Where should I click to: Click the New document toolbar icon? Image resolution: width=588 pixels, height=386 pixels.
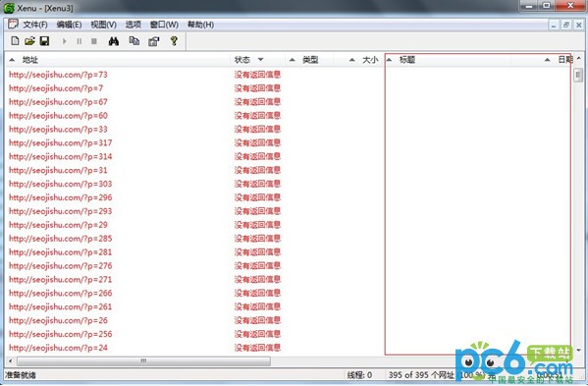click(15, 41)
